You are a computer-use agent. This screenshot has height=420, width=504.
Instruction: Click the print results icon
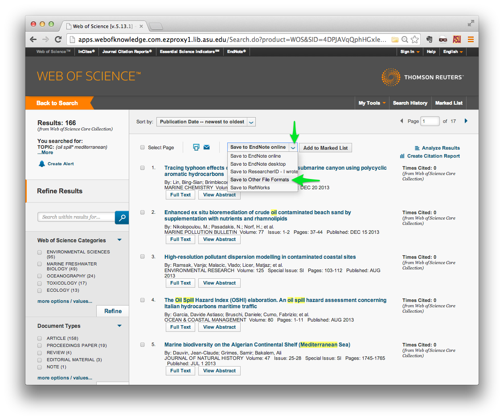196,147
